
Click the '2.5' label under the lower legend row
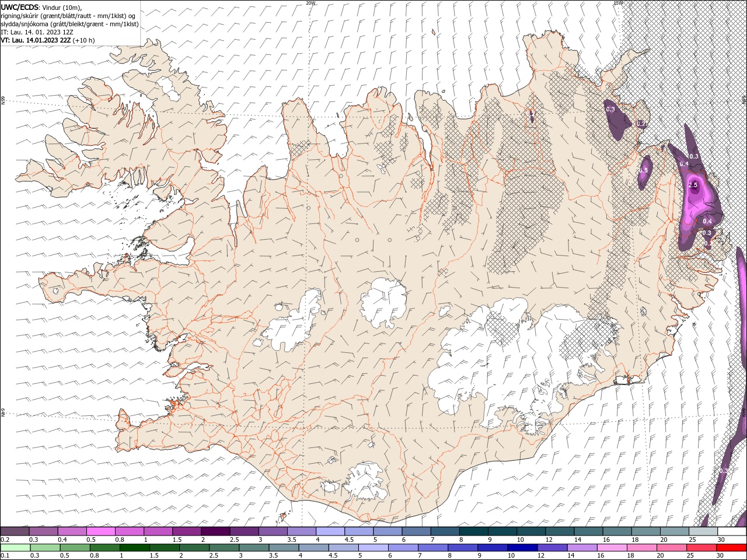pos(214,555)
